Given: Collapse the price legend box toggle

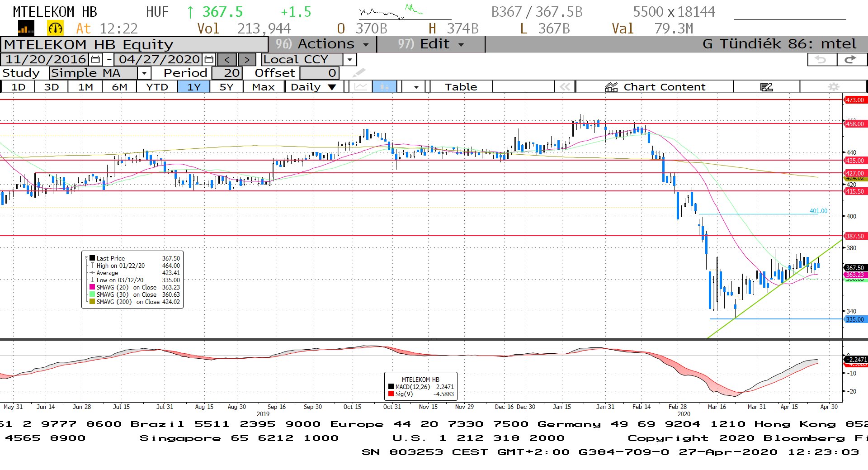Looking at the screenshot, I should click(86, 258).
